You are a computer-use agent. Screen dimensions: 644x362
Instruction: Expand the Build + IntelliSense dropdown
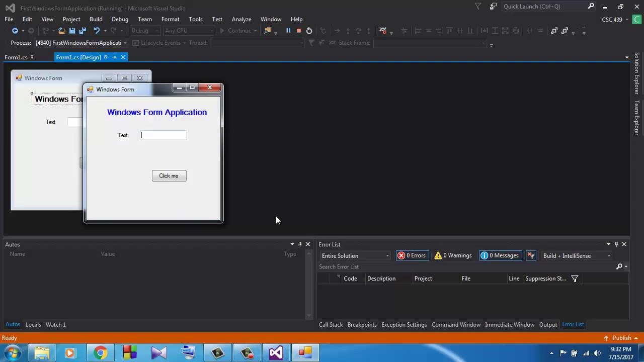(576, 255)
